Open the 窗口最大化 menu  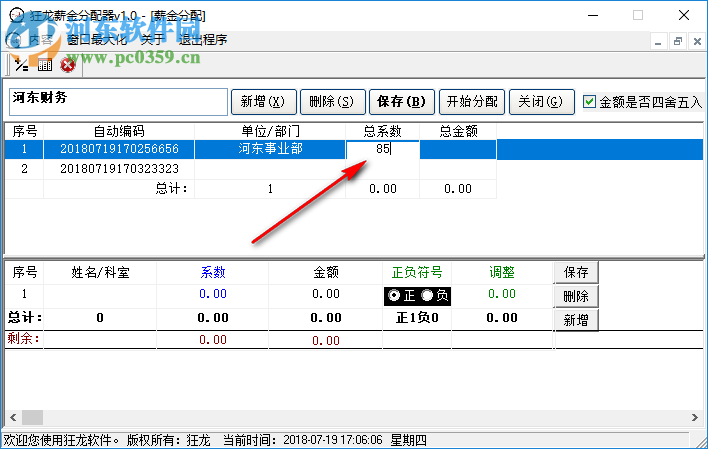click(97, 40)
